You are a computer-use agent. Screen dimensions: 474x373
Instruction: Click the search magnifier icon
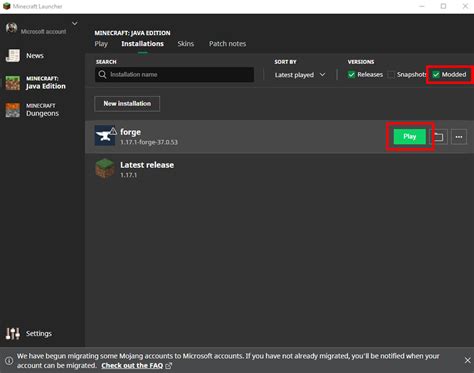(102, 74)
